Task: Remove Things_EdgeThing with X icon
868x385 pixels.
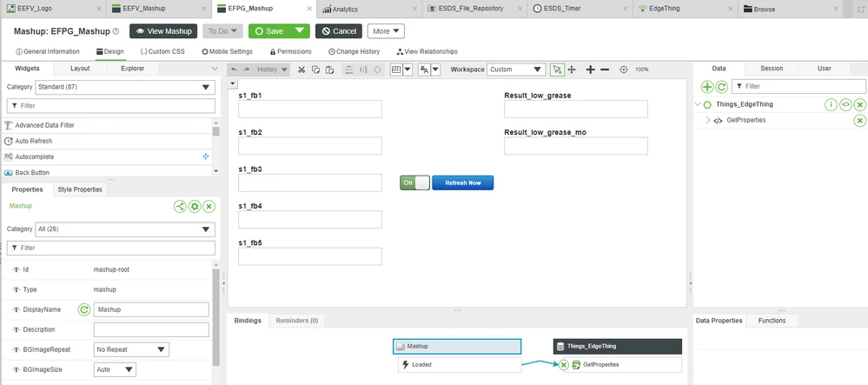Action: tap(859, 104)
